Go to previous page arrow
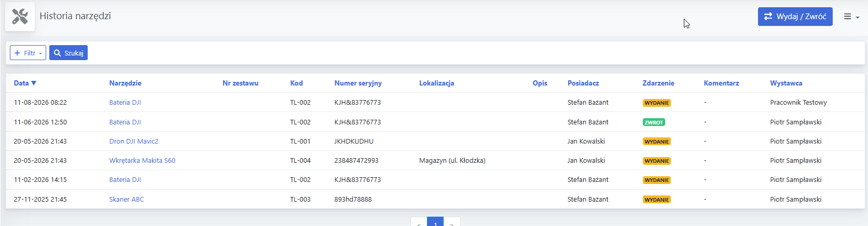The image size is (868, 226). [x=419, y=223]
